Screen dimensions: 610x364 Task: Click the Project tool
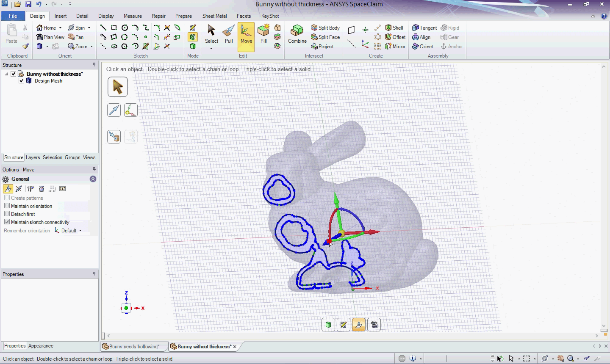tap(322, 46)
